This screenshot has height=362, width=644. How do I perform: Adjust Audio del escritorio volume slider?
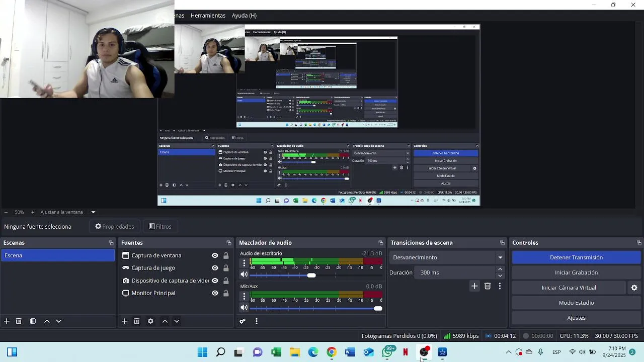(316, 275)
